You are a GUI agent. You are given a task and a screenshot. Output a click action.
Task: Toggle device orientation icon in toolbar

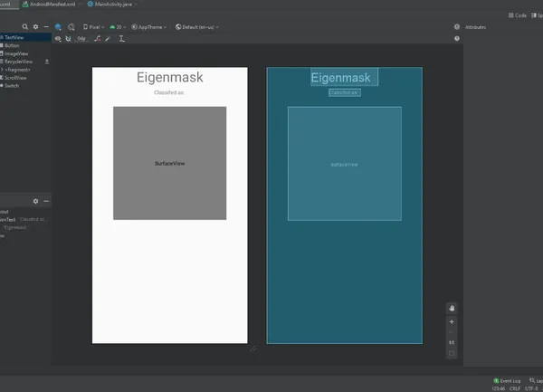pos(71,27)
